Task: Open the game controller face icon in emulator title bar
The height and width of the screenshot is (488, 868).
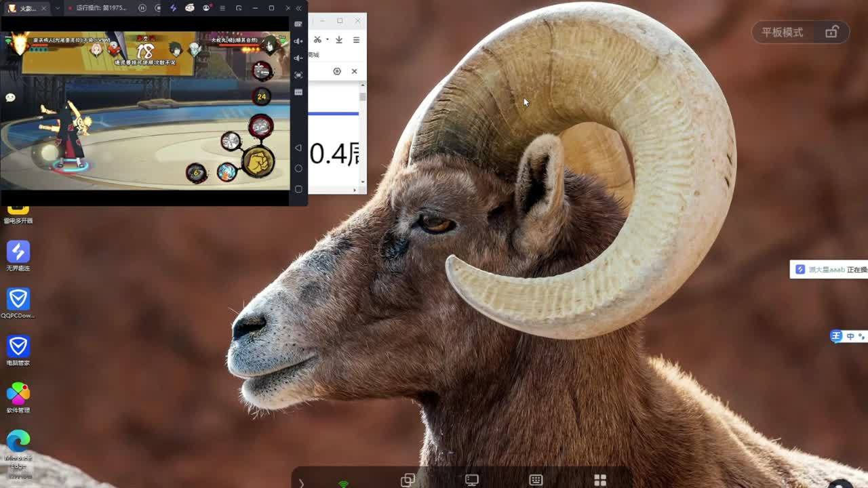Action: pyautogui.click(x=190, y=8)
